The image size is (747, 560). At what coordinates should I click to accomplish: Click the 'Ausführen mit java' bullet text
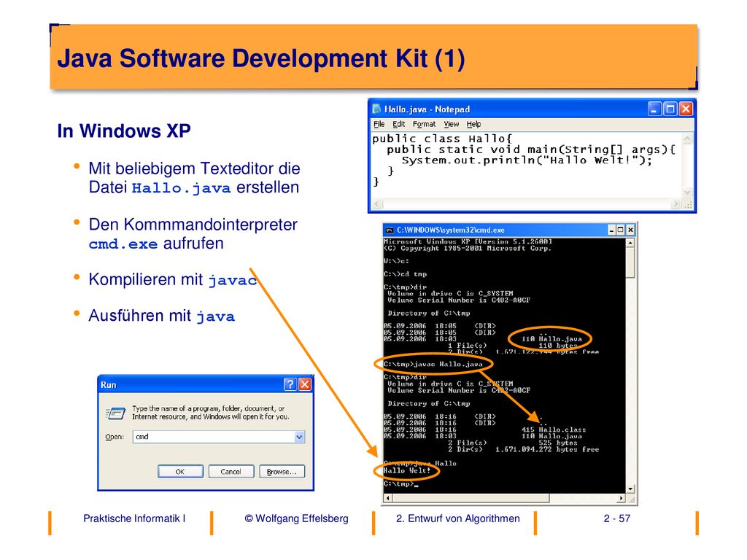click(x=161, y=316)
